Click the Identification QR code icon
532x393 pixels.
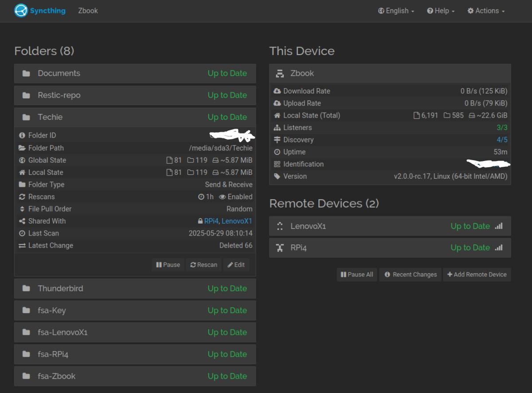(x=277, y=164)
